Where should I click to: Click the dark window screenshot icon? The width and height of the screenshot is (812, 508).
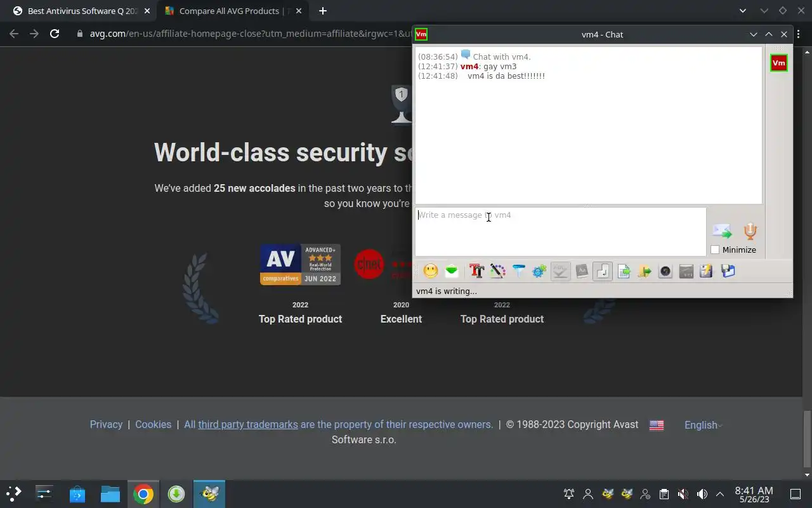[686, 271]
